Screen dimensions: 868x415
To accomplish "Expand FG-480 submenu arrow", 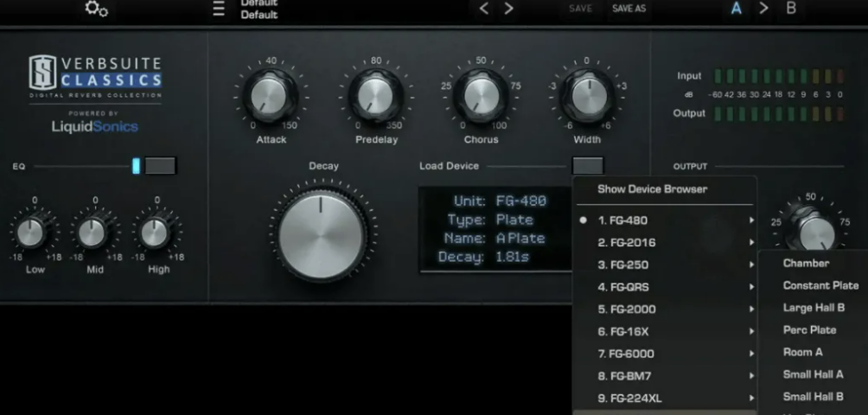I will pos(751,220).
